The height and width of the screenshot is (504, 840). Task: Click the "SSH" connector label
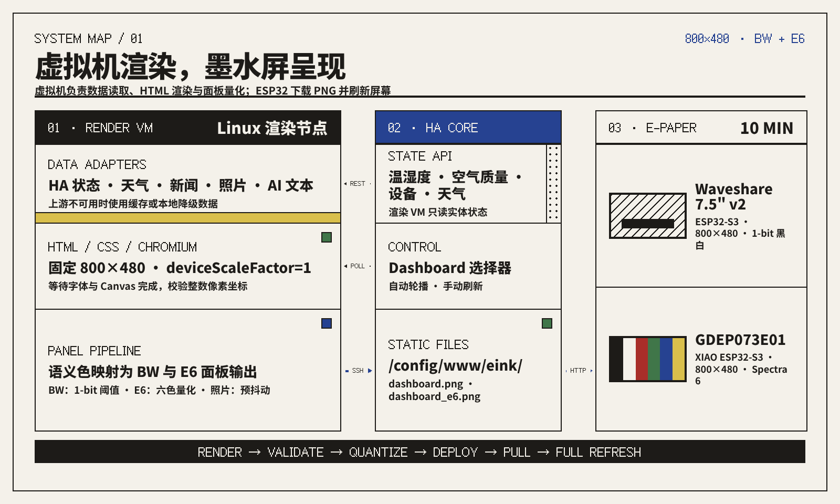358,371
